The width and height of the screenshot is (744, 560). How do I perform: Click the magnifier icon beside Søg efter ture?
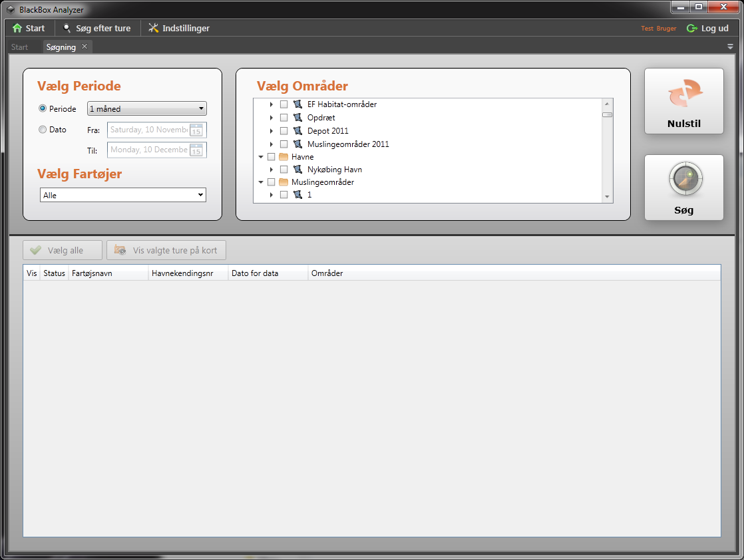pyautogui.click(x=67, y=29)
